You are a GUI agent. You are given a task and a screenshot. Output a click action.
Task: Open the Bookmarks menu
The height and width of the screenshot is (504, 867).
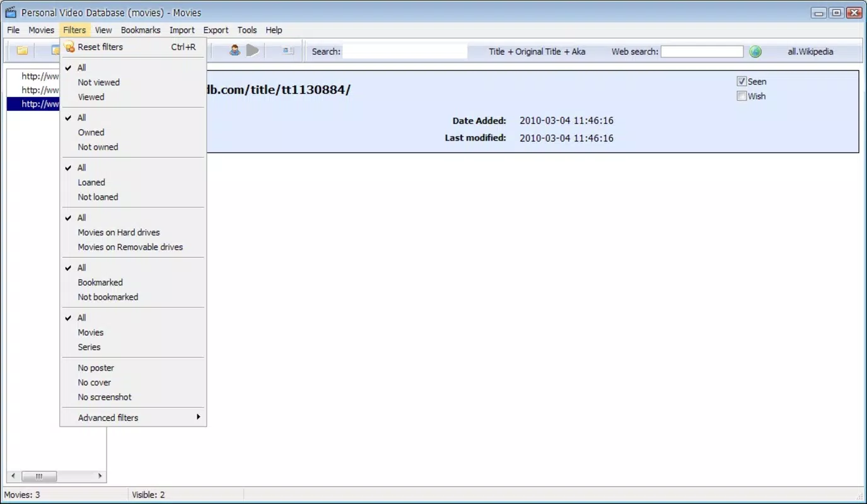point(141,30)
